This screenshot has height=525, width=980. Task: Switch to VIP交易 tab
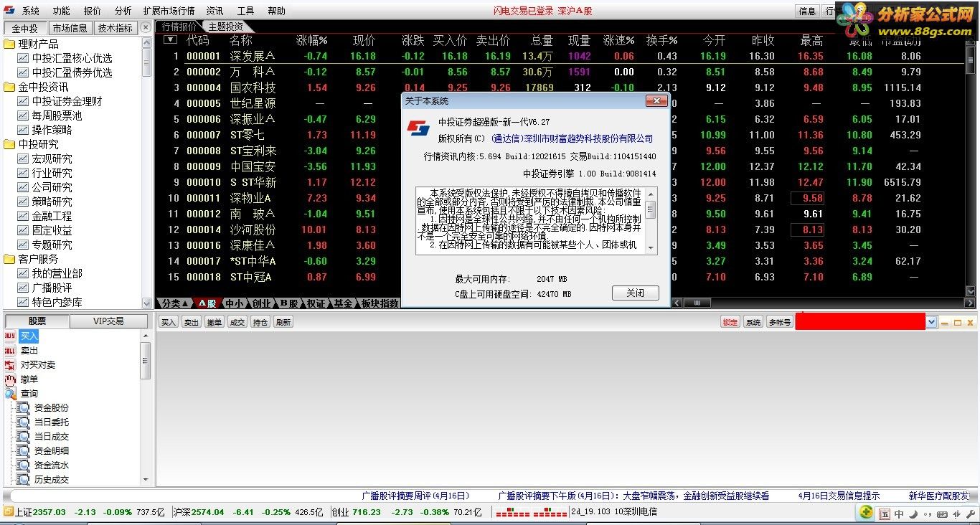(x=109, y=321)
